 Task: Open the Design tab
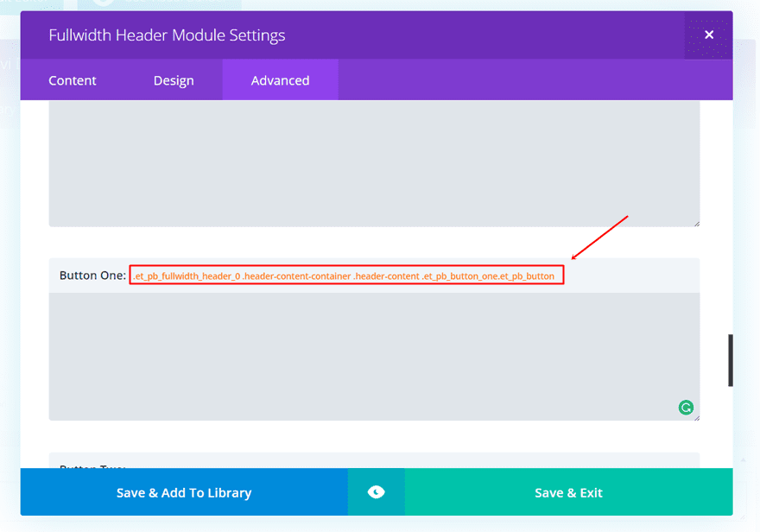[174, 80]
